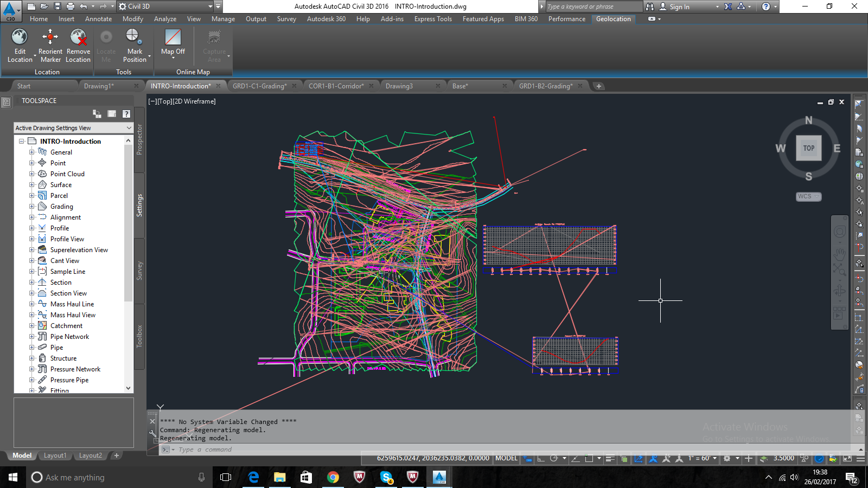Open the Toolspace help icon
The height and width of the screenshot is (488, 868).
coord(126,114)
